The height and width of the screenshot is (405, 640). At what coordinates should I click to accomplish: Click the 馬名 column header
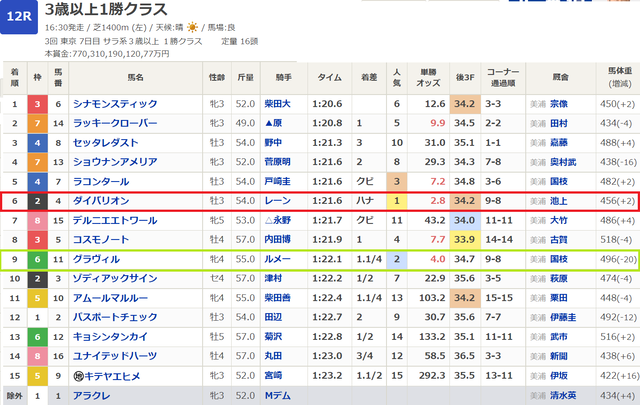coord(136,78)
